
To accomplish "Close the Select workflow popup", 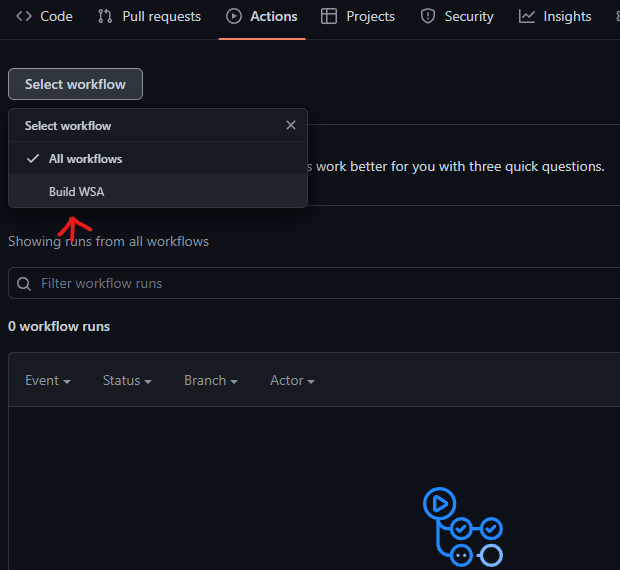I will [x=291, y=125].
